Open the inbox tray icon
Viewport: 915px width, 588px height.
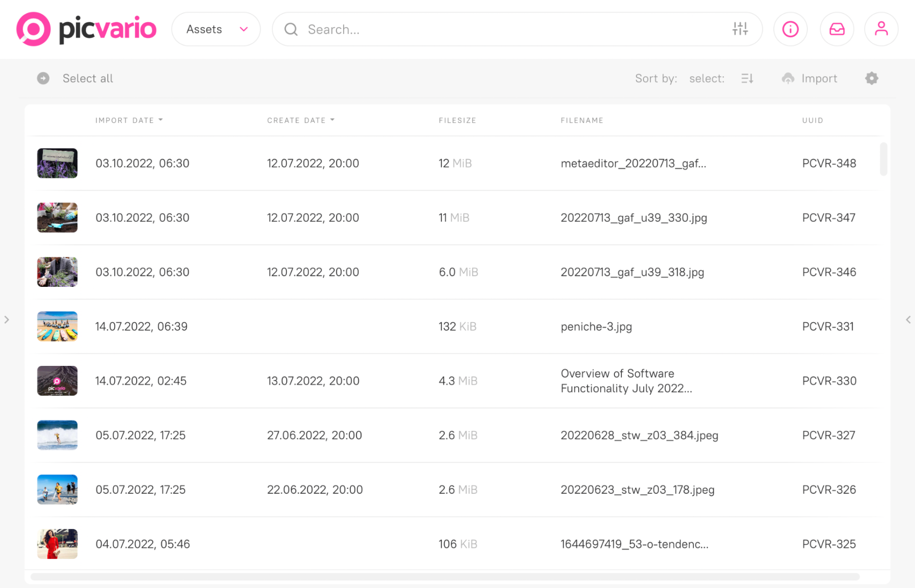(836, 29)
